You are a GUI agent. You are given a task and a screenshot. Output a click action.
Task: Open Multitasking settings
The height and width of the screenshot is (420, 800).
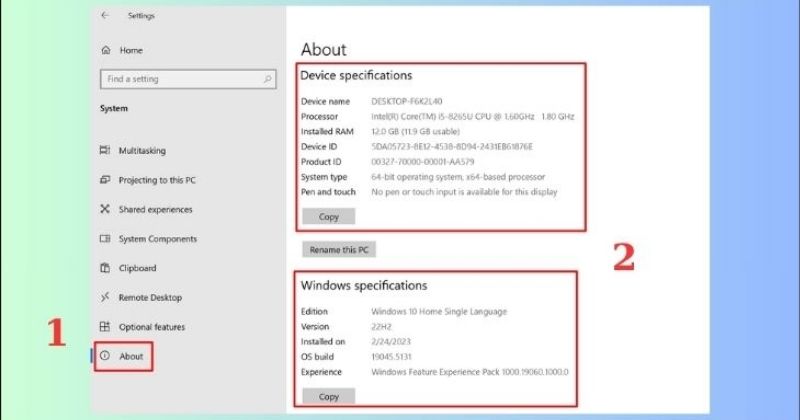(x=142, y=151)
